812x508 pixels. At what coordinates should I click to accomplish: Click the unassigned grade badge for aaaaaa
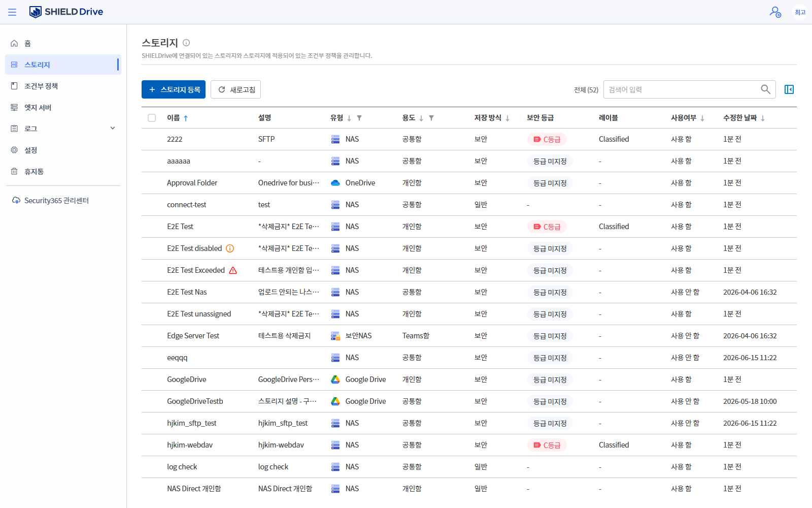point(550,161)
